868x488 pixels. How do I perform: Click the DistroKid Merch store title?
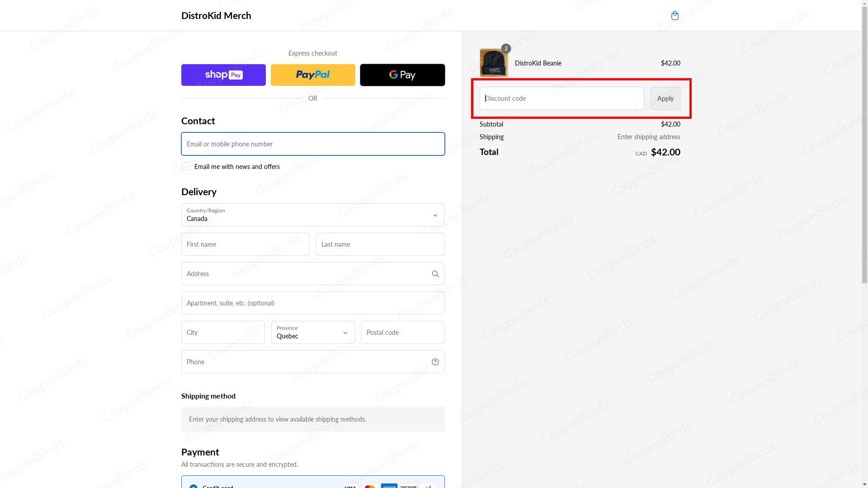(216, 15)
